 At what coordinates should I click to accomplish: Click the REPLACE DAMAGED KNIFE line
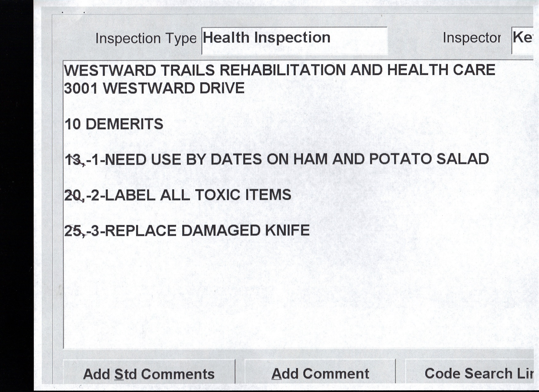(187, 231)
